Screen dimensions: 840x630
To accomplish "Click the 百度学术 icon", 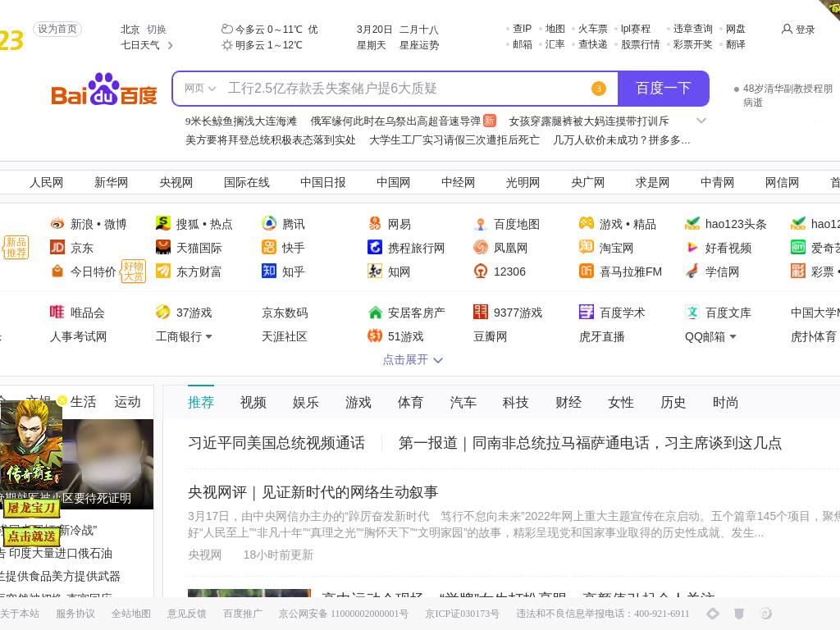I will tap(586, 312).
